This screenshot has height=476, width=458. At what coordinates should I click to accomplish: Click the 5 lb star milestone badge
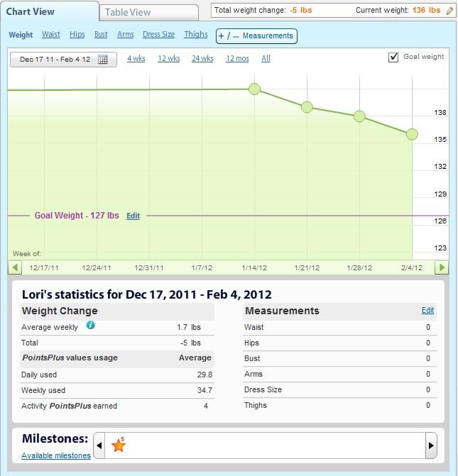point(118,445)
